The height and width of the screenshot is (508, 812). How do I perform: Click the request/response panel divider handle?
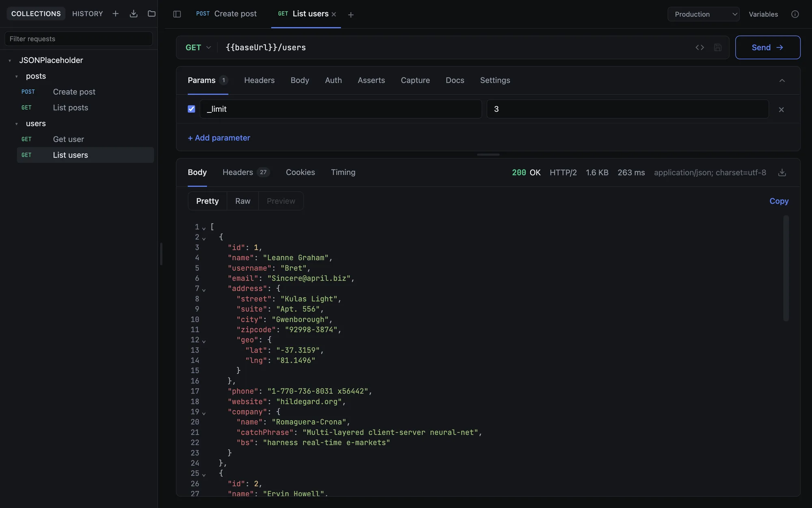point(488,155)
